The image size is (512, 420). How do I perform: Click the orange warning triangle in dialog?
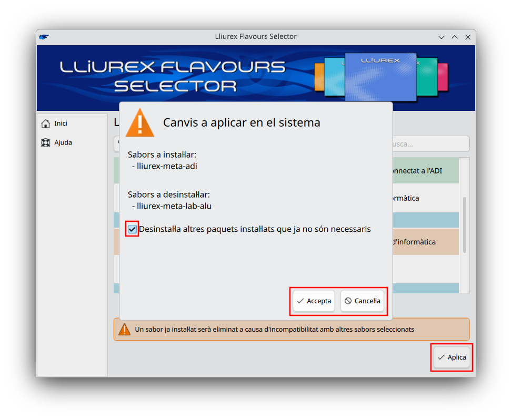140,123
